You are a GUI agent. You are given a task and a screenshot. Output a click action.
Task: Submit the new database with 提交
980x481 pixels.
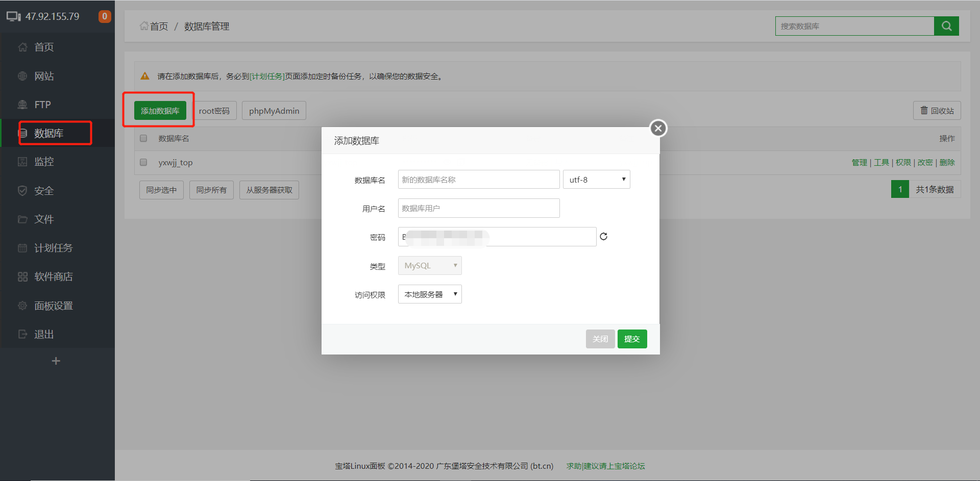(632, 339)
